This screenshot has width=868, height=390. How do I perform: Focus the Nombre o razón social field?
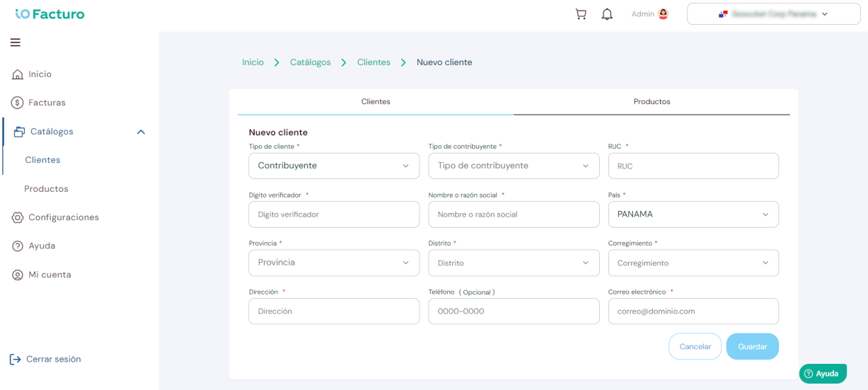[514, 214]
